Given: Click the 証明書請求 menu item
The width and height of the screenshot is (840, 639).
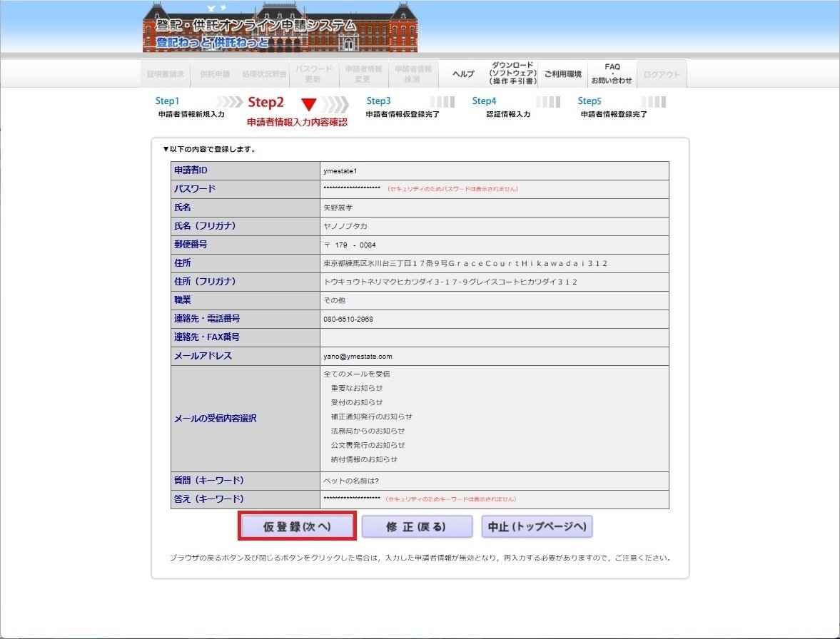Looking at the screenshot, I should pyautogui.click(x=166, y=74).
